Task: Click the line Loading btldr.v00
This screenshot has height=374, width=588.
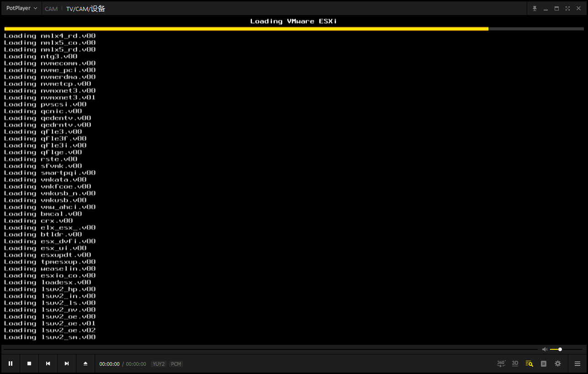Action: [x=43, y=234]
